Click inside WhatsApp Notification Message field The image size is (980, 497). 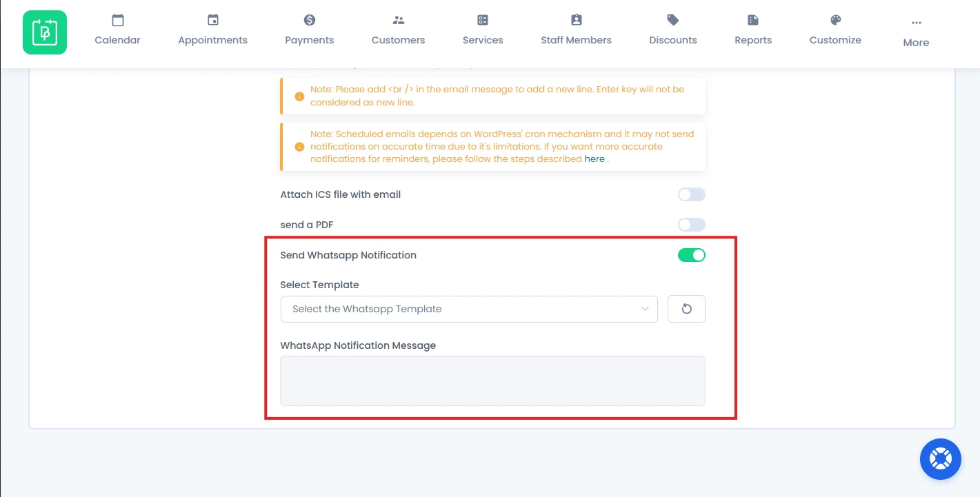click(x=492, y=381)
